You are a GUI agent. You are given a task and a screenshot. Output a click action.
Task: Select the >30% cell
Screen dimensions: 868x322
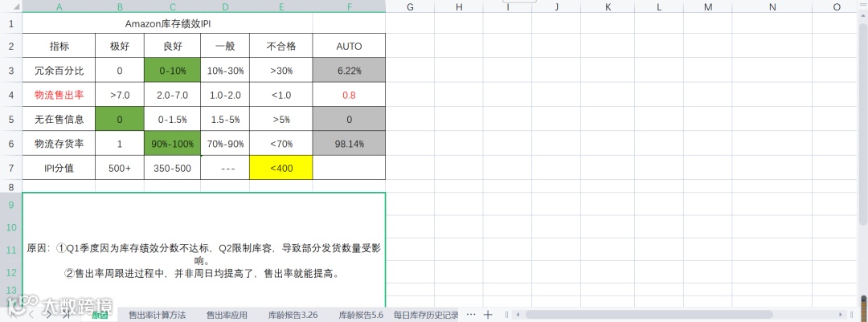(x=281, y=71)
